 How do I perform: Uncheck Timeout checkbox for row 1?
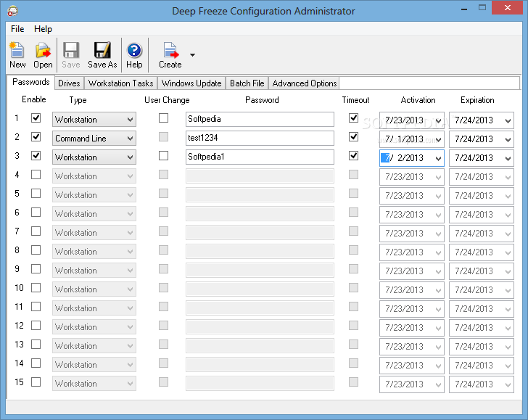[354, 118]
